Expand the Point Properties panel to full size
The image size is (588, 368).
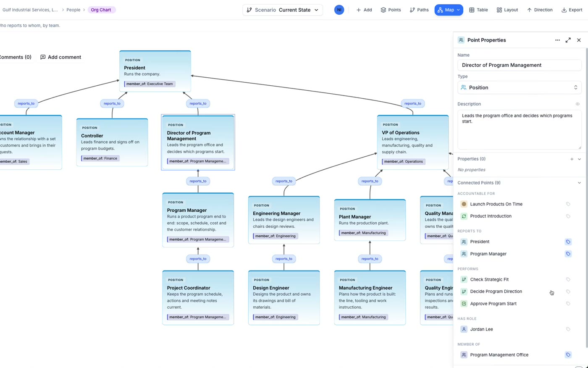(568, 40)
